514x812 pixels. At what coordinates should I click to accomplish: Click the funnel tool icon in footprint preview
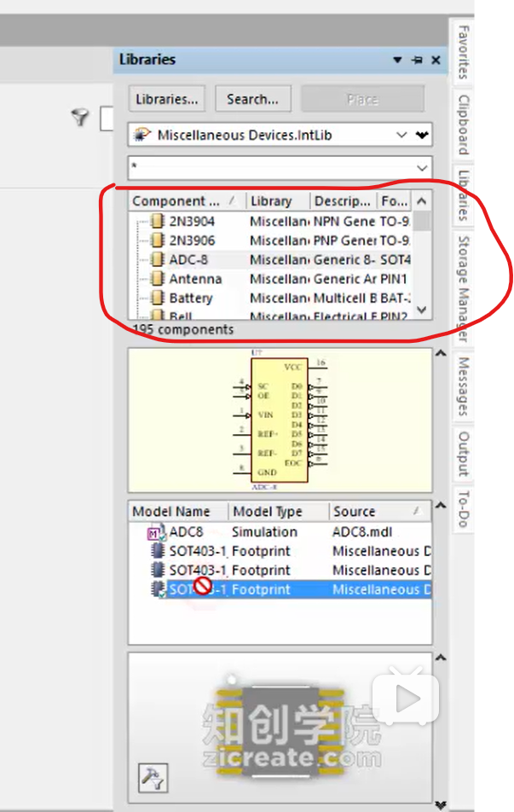pos(153,778)
